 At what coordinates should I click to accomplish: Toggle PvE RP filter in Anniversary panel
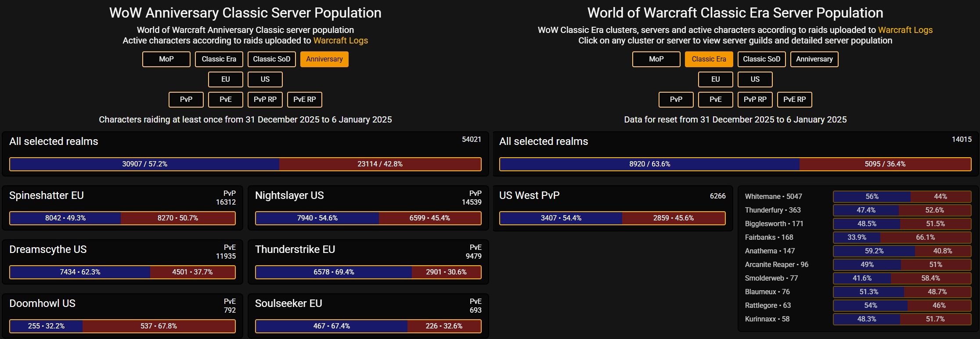pos(305,100)
